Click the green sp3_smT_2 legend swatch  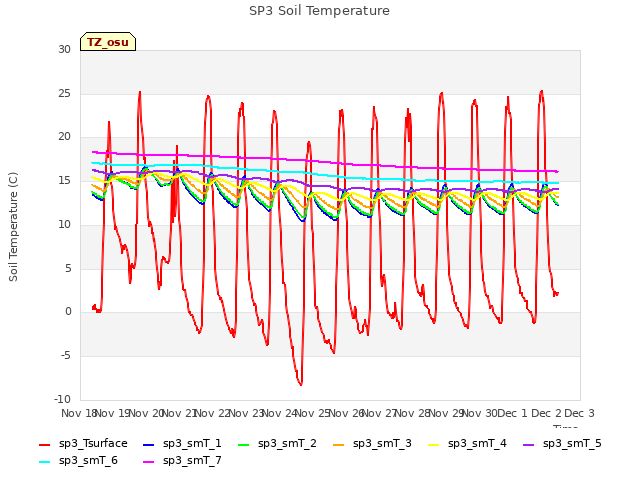click(244, 444)
